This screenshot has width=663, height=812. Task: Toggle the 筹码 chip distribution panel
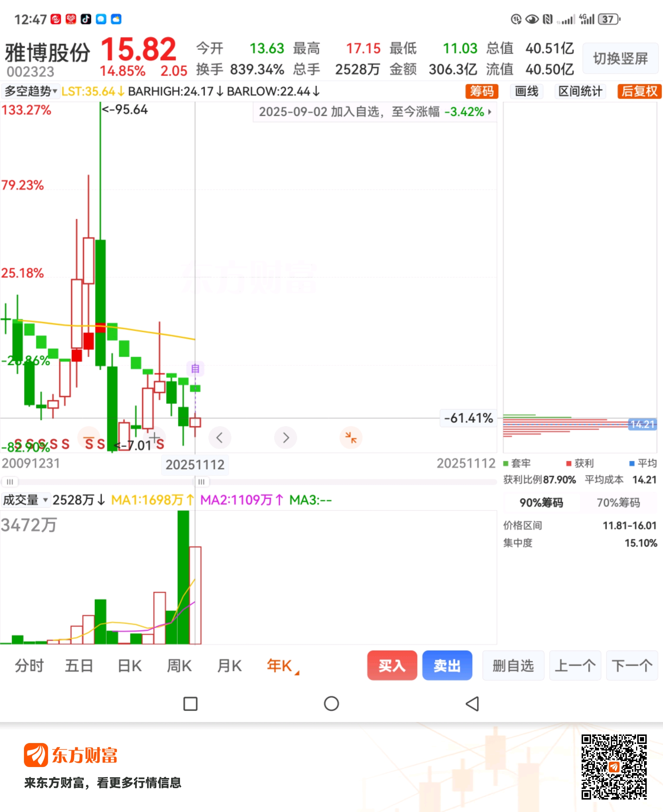pyautogui.click(x=482, y=91)
